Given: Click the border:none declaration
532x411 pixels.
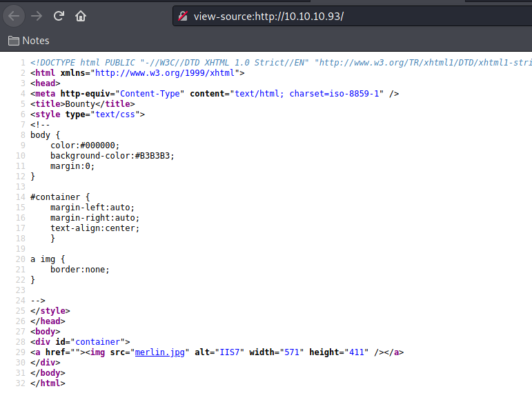Looking at the screenshot, I should click(x=80, y=270).
